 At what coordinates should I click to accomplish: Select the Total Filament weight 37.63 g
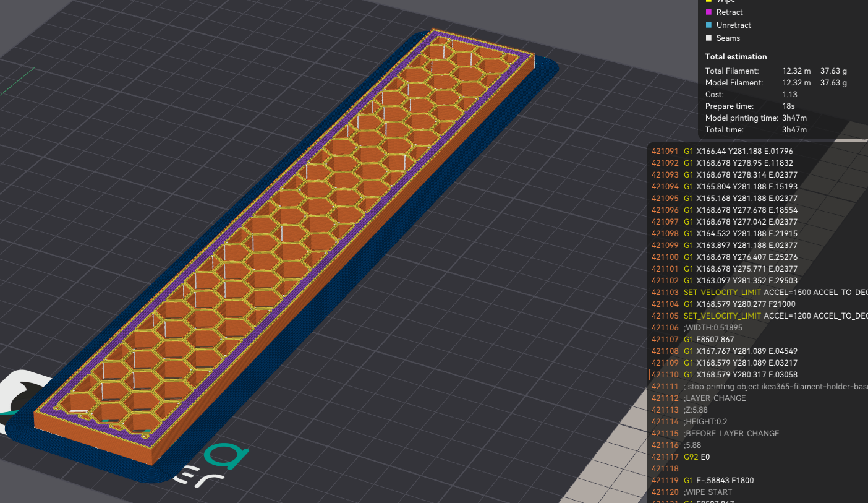pyautogui.click(x=833, y=71)
